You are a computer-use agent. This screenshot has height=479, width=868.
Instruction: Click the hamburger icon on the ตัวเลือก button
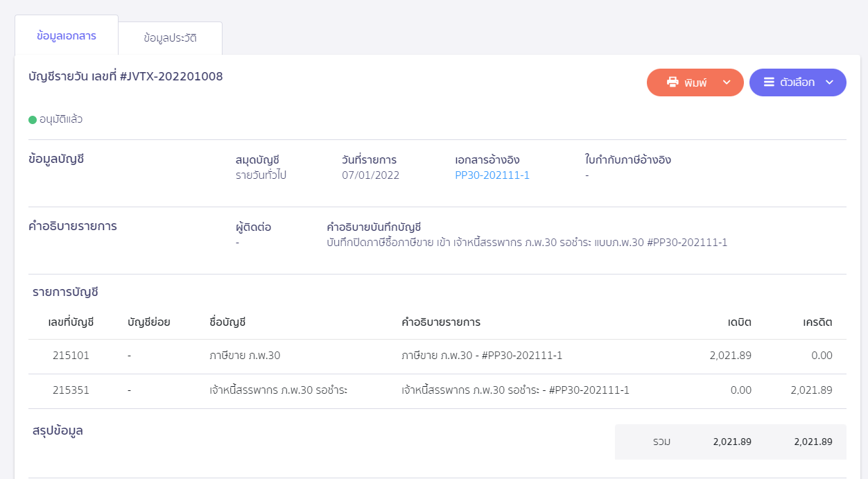point(769,82)
